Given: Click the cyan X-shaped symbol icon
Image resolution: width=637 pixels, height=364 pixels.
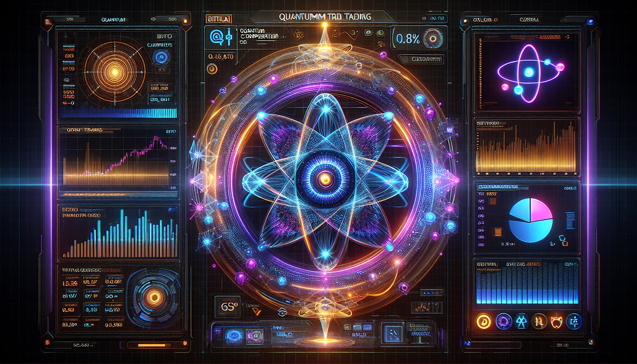Looking at the screenshot, I should pyautogui.click(x=521, y=322).
